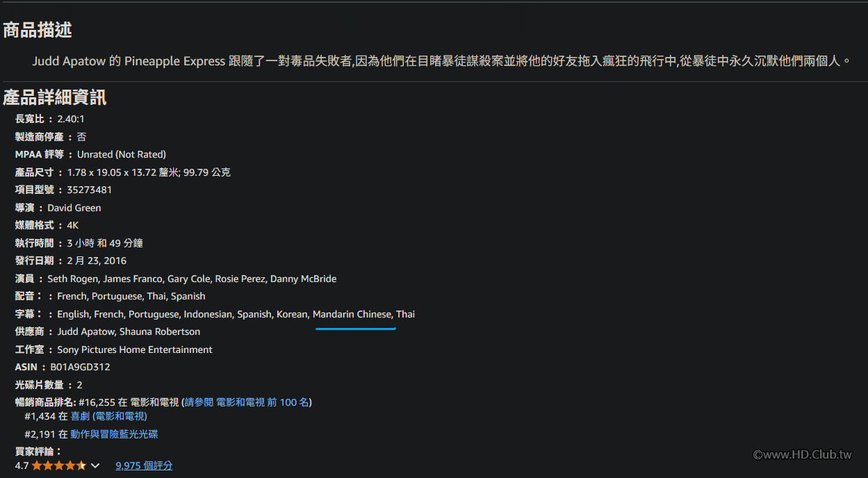Open 請參閱 電影和電視 前 100 名 link
868x478 pixels.
(x=247, y=402)
